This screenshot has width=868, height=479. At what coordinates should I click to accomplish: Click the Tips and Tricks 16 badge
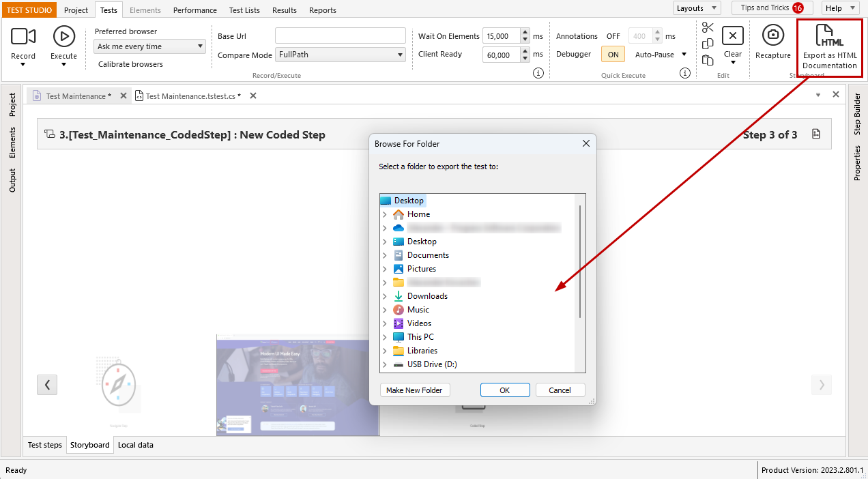click(x=798, y=8)
